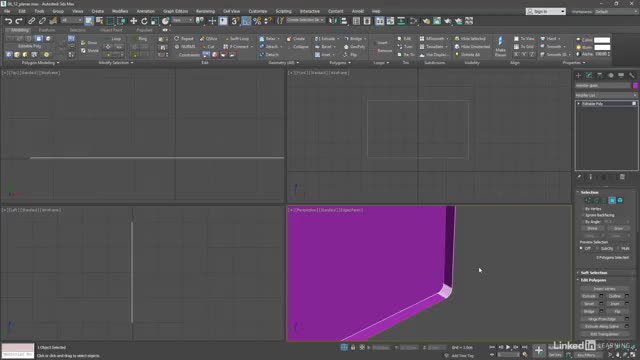Open the File menu
Screen dimensions: 640x360
click(x=7, y=11)
